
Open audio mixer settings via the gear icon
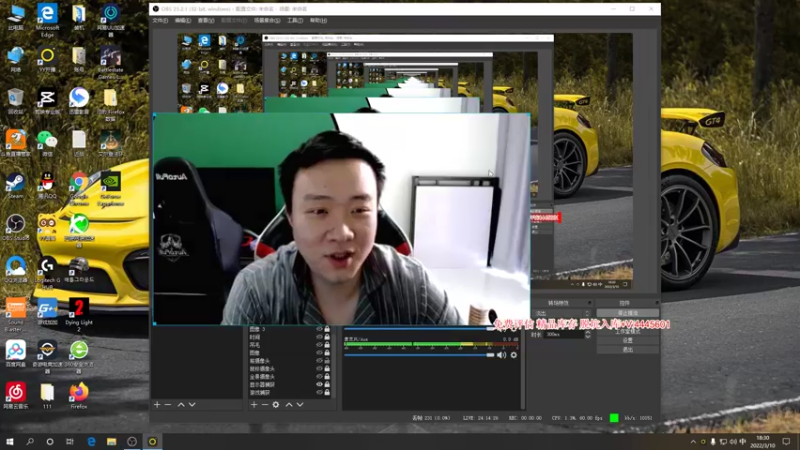[x=514, y=355]
